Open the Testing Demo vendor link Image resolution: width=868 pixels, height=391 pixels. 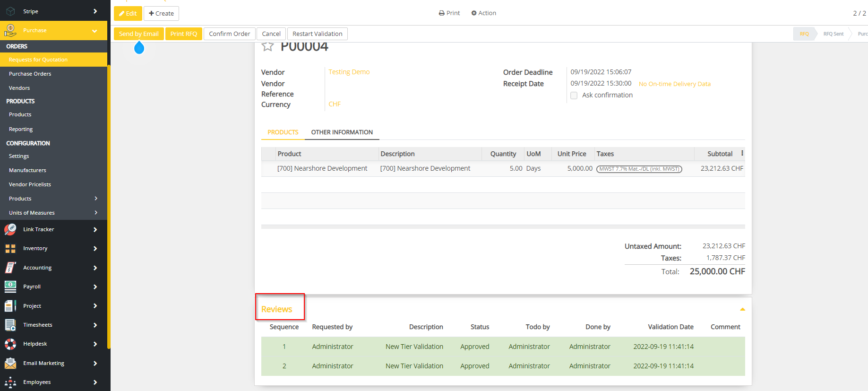(x=349, y=72)
